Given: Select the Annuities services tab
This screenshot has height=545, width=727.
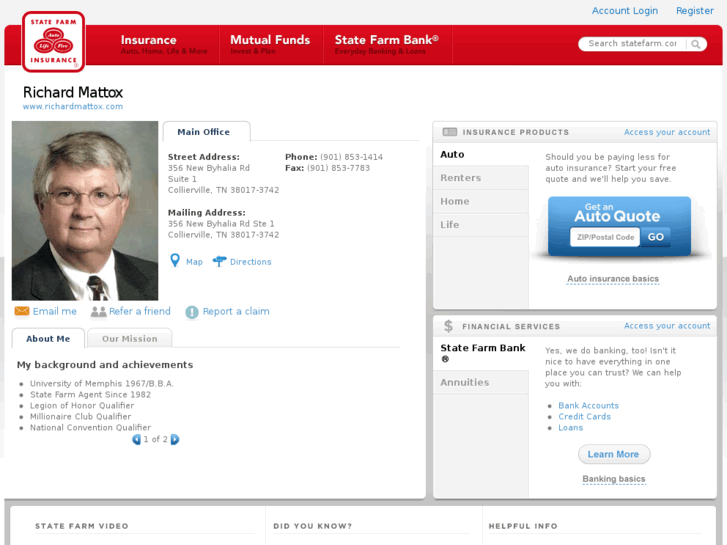Looking at the screenshot, I should point(481,382).
